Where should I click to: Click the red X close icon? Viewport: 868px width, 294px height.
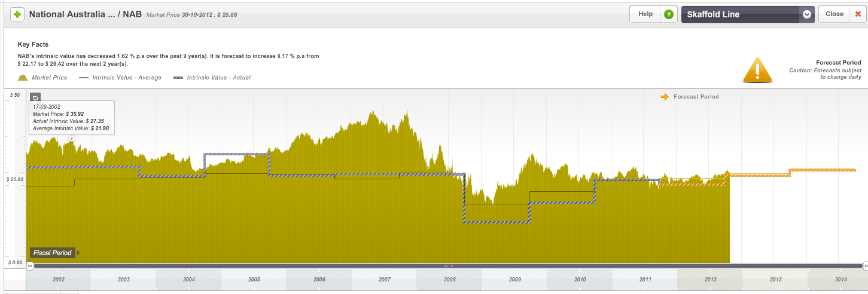(857, 14)
